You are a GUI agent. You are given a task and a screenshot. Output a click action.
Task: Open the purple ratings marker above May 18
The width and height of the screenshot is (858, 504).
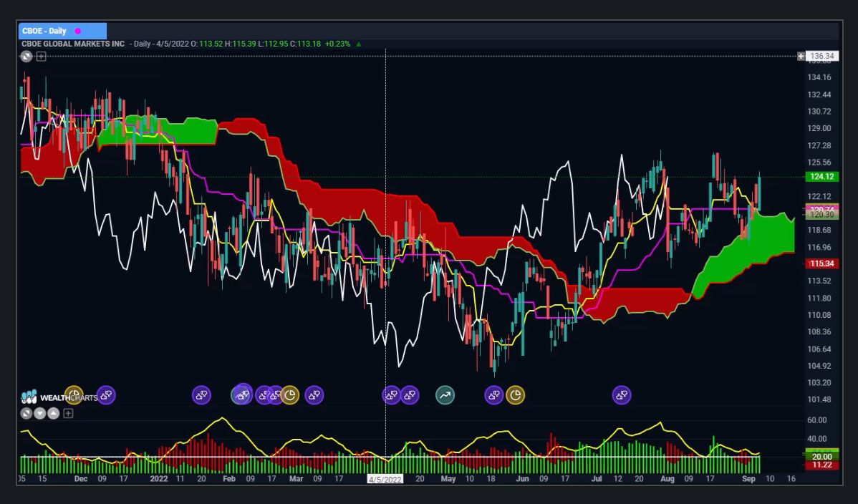[x=494, y=394]
